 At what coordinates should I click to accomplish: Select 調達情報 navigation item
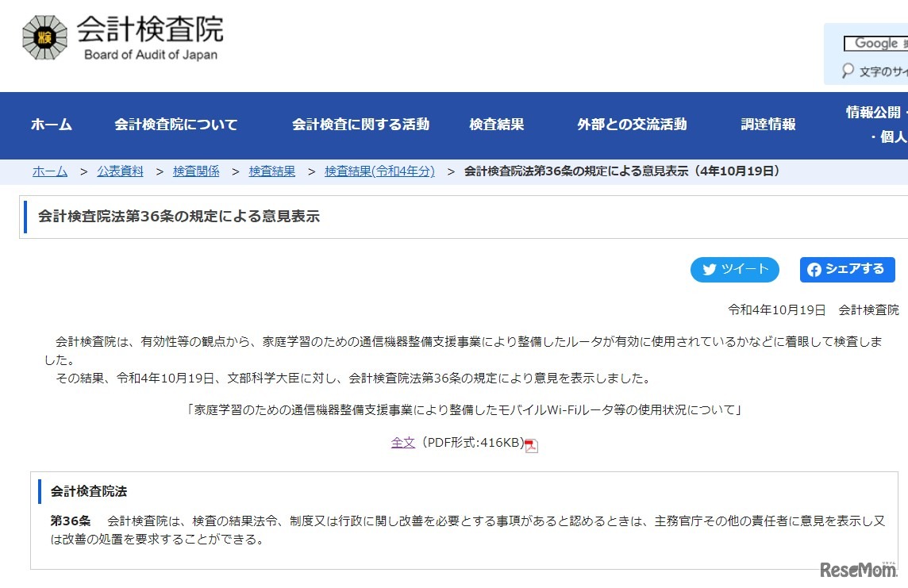(768, 125)
